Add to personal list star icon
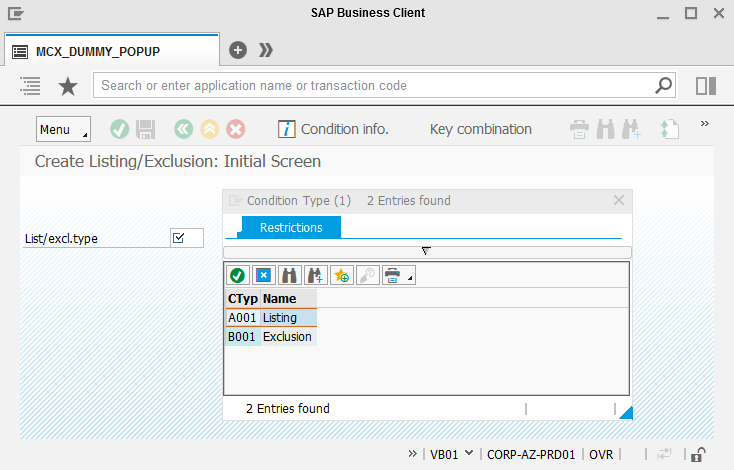This screenshot has width=734, height=470. [x=342, y=275]
